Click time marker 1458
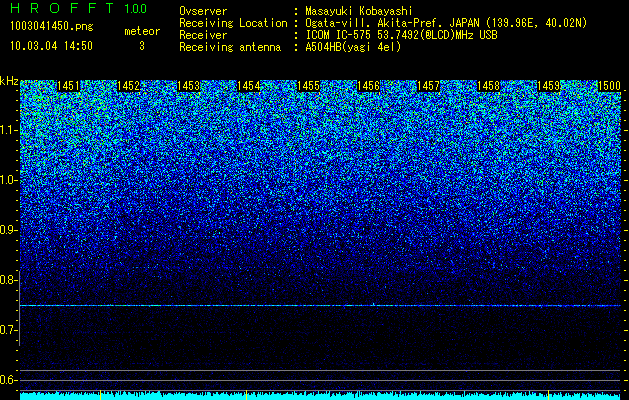 point(489,86)
